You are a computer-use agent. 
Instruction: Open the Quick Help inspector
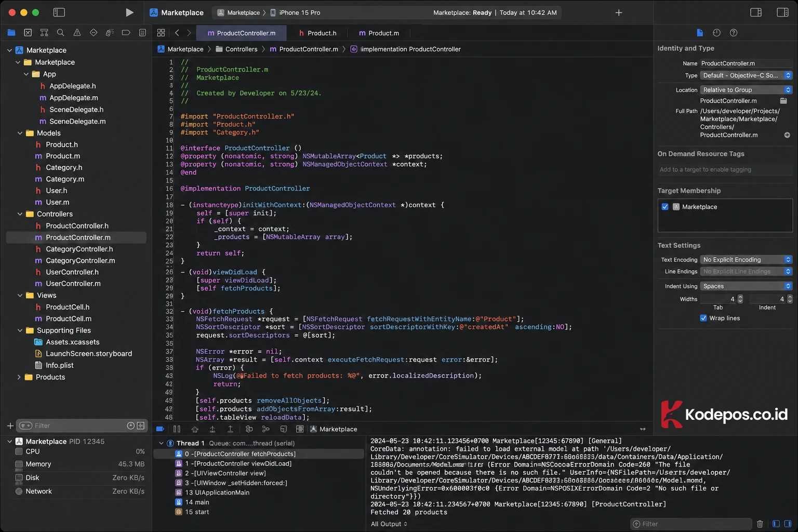734,33
